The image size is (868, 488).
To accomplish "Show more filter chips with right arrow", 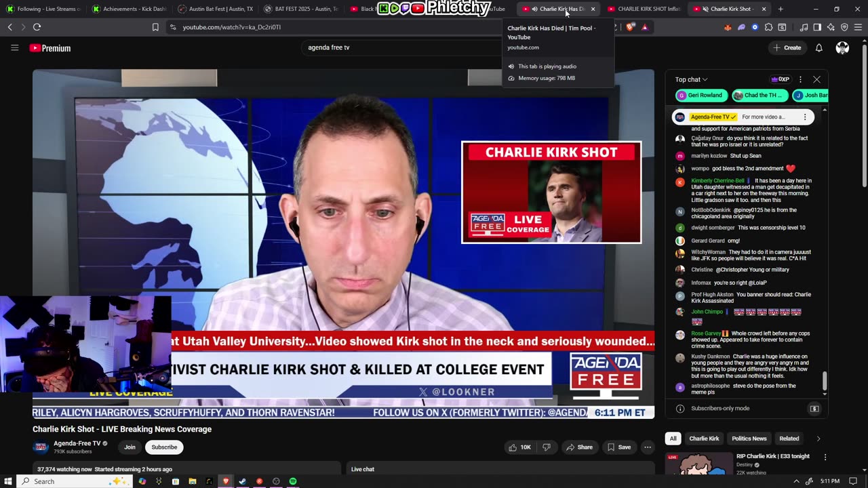I will [818, 439].
